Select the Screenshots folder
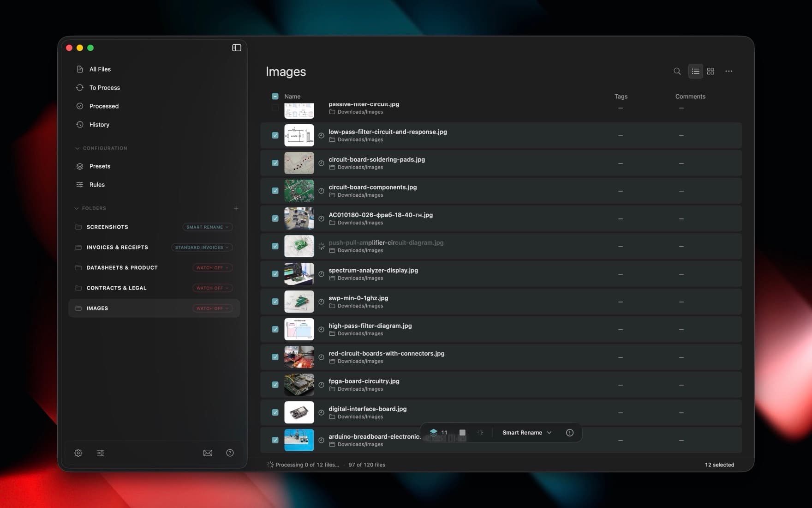 107,227
